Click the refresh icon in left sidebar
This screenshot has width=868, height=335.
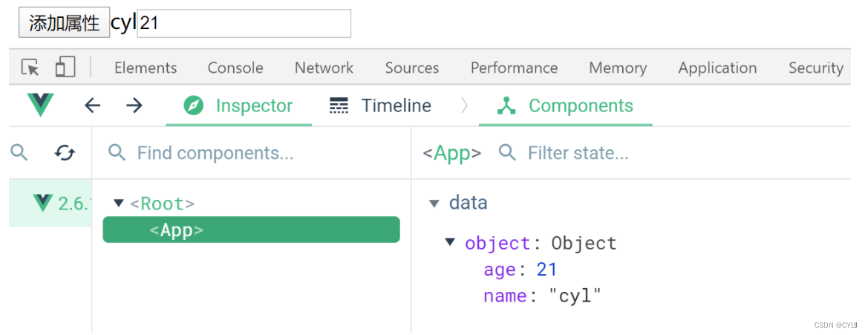tap(65, 153)
